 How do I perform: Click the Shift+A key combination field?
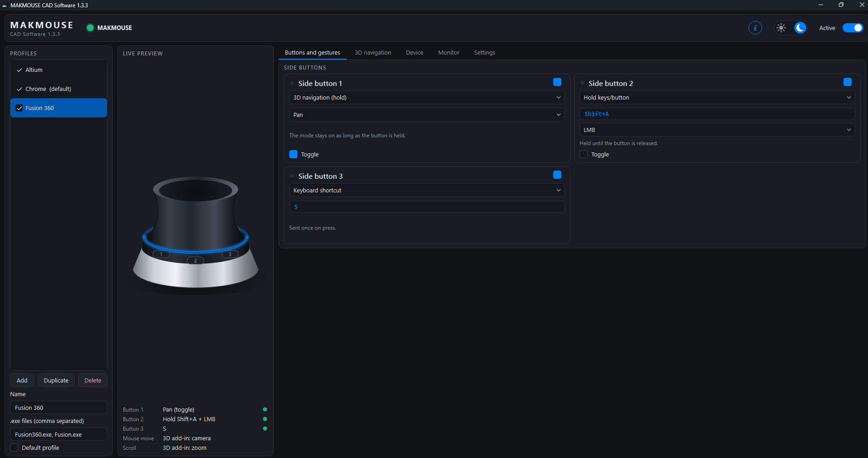(x=717, y=114)
